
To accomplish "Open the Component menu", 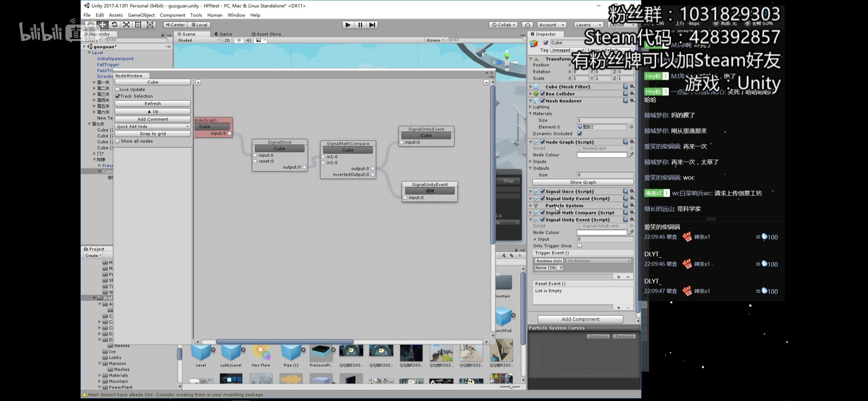I will pyautogui.click(x=172, y=15).
